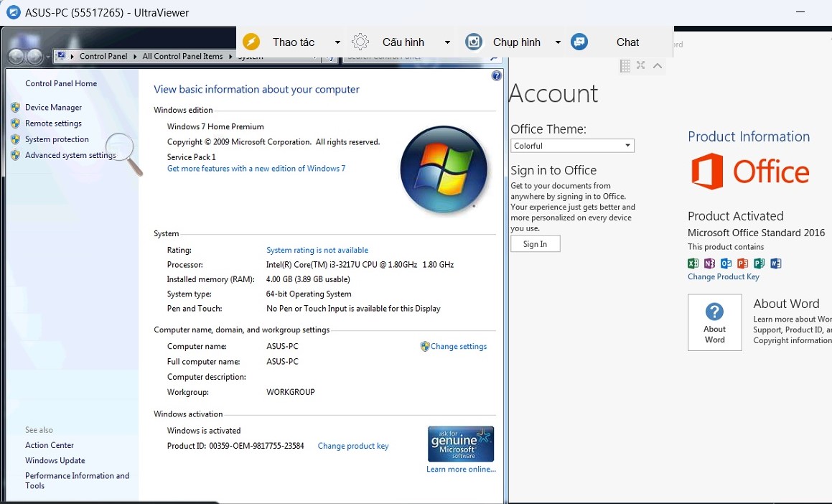Image resolution: width=832 pixels, height=504 pixels.
Task: Open Device Manager link
Action: (x=54, y=107)
